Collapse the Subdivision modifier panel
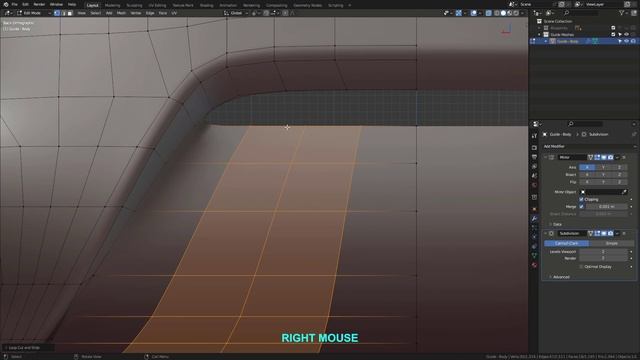The width and height of the screenshot is (640, 360). tap(545, 233)
